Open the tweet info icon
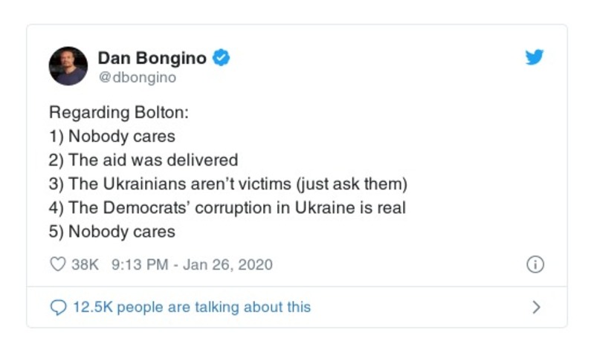The height and width of the screenshot is (364, 594). pyautogui.click(x=535, y=264)
